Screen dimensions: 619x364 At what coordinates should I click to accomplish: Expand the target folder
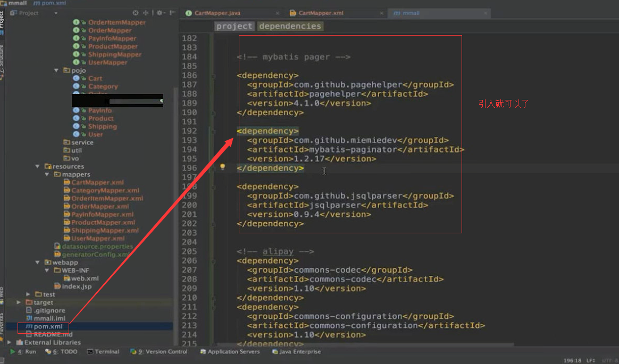click(19, 302)
